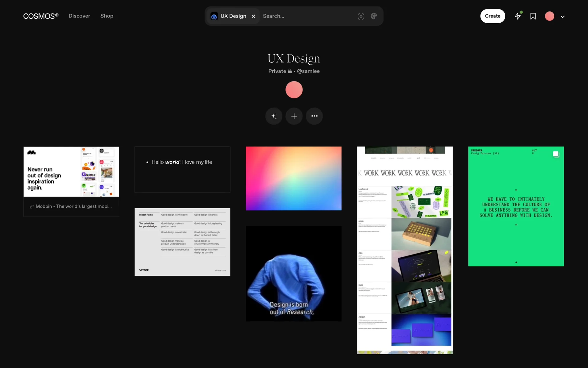Screen dimensions: 588x368
Task: Click the pink profile avatar in the header
Action: [549, 16]
